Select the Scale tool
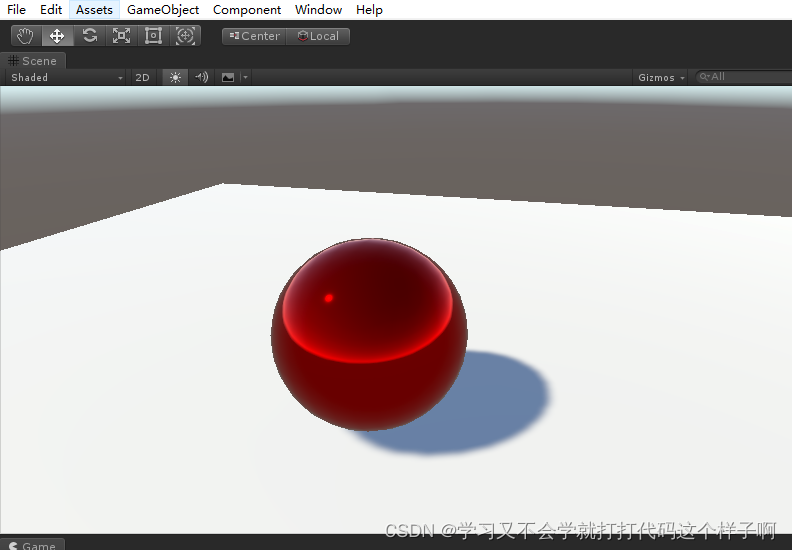Viewport: 792px width, 550px height. point(121,36)
